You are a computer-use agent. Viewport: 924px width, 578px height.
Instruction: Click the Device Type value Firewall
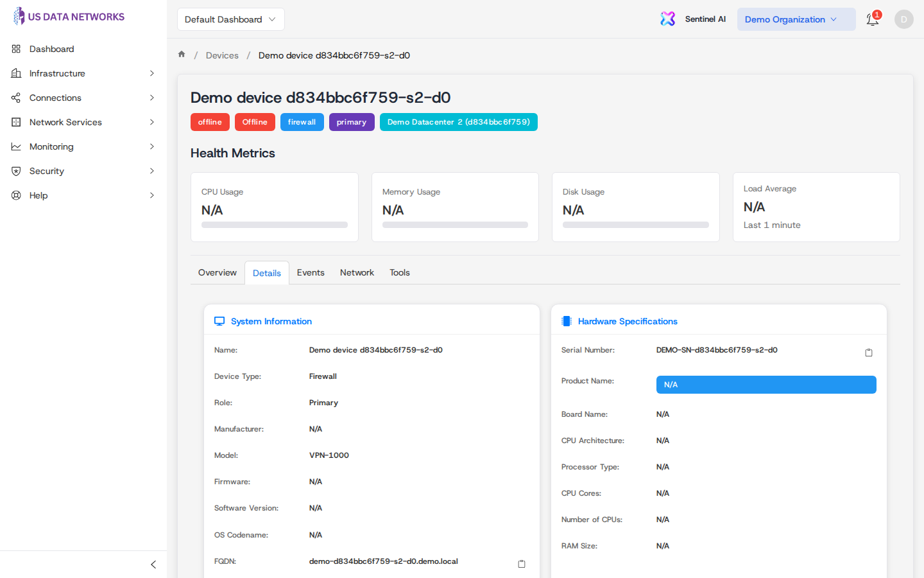coord(323,376)
